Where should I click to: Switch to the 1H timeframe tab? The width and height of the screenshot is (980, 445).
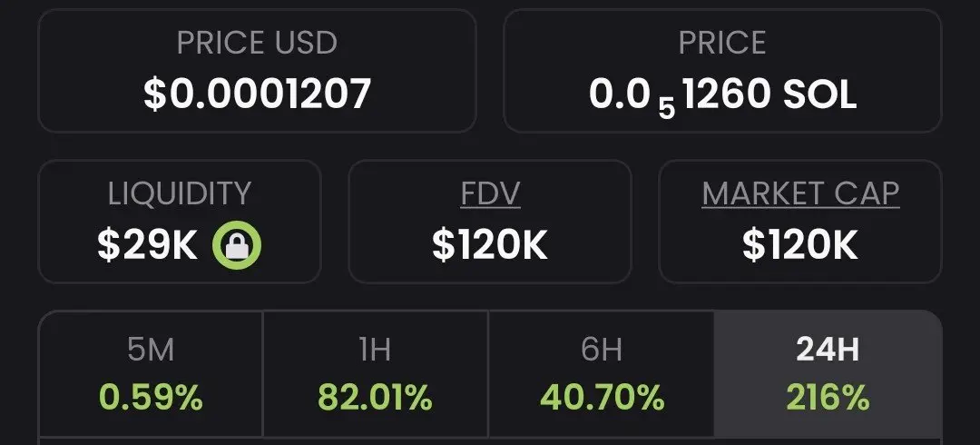pyautogui.click(x=375, y=373)
